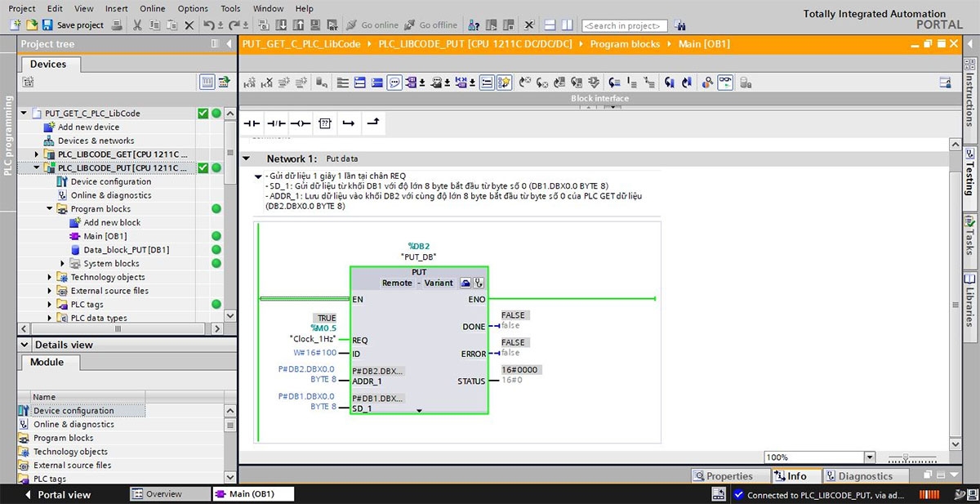This screenshot has height=504, width=980.
Task: Click the Search in project field
Action: pyautogui.click(x=626, y=26)
